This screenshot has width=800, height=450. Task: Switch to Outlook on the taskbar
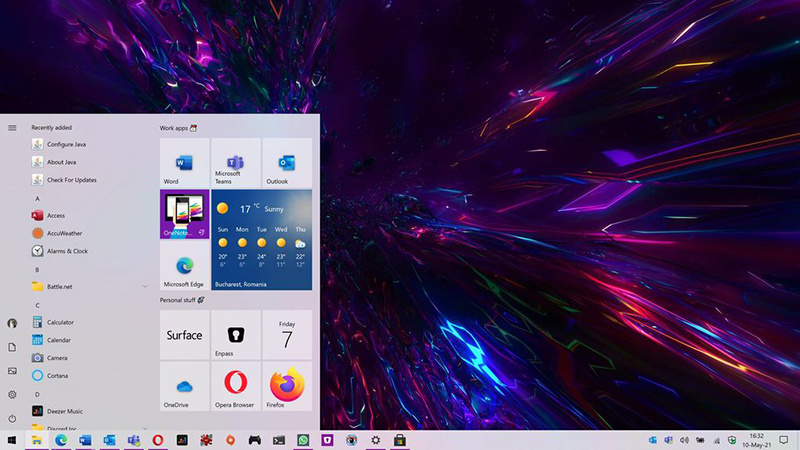109,440
